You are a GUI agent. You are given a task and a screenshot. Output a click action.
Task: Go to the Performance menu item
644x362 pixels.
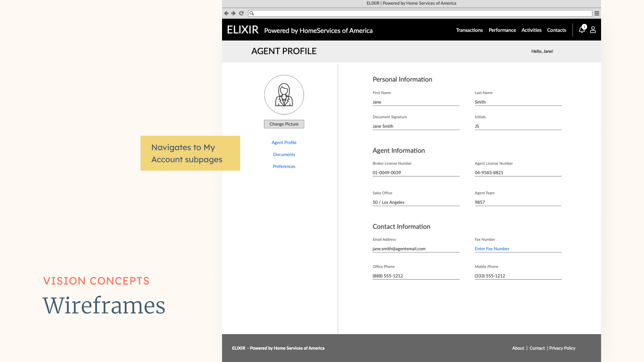(x=502, y=30)
